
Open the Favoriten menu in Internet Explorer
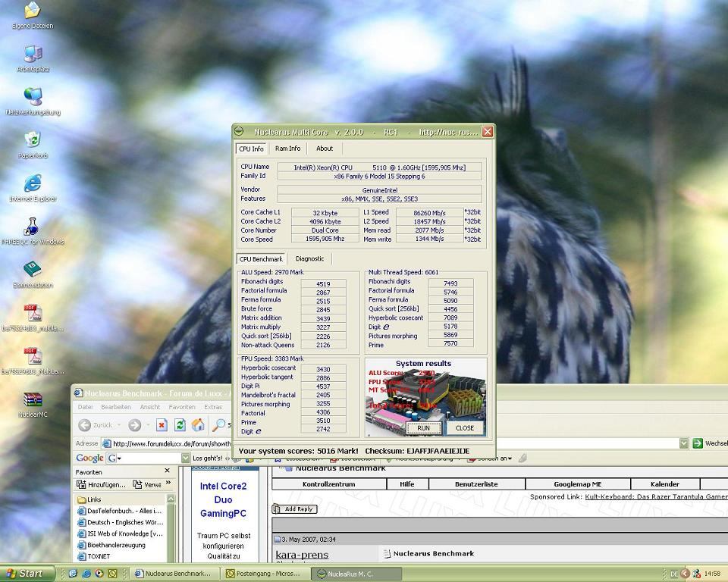click(182, 407)
